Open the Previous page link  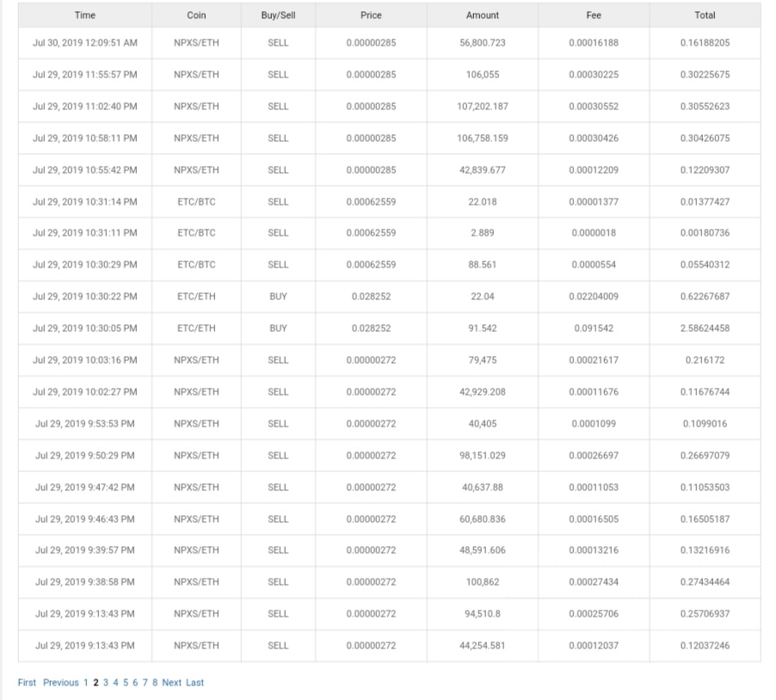pos(61,683)
